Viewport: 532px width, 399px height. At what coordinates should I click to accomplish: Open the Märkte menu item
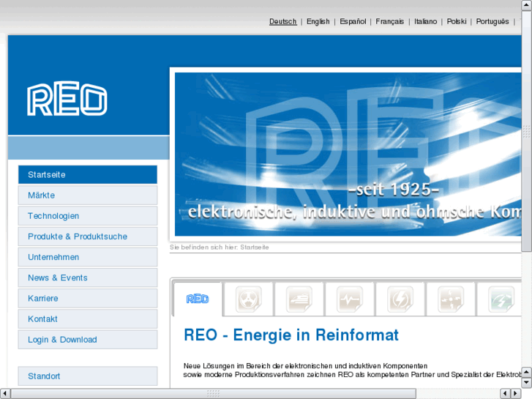tap(88, 195)
